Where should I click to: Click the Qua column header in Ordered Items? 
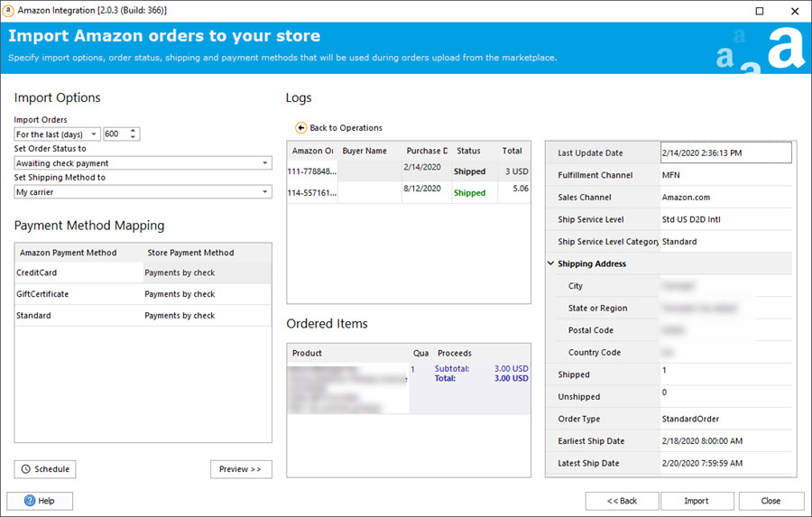click(x=420, y=354)
